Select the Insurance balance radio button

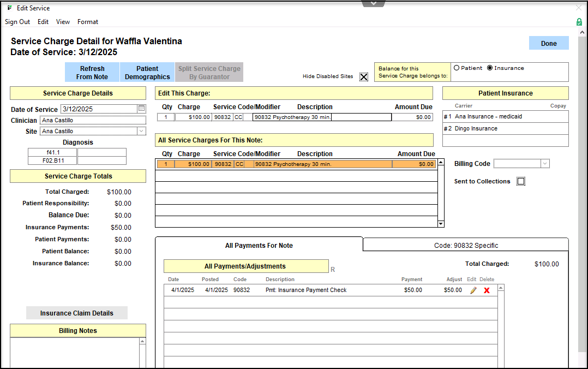click(x=490, y=68)
